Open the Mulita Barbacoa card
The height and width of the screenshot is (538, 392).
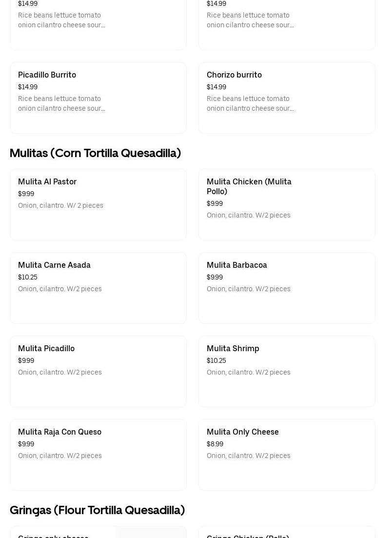(x=237, y=265)
